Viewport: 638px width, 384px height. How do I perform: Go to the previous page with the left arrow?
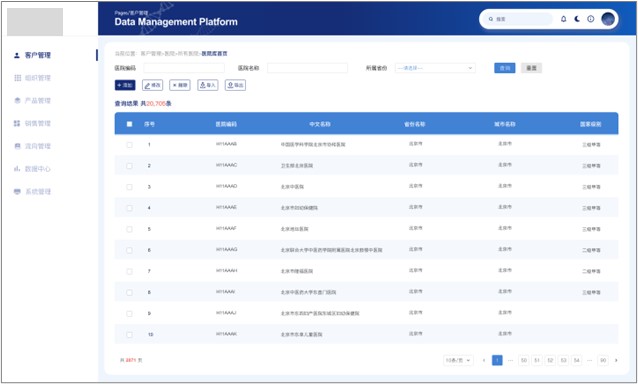tap(484, 360)
